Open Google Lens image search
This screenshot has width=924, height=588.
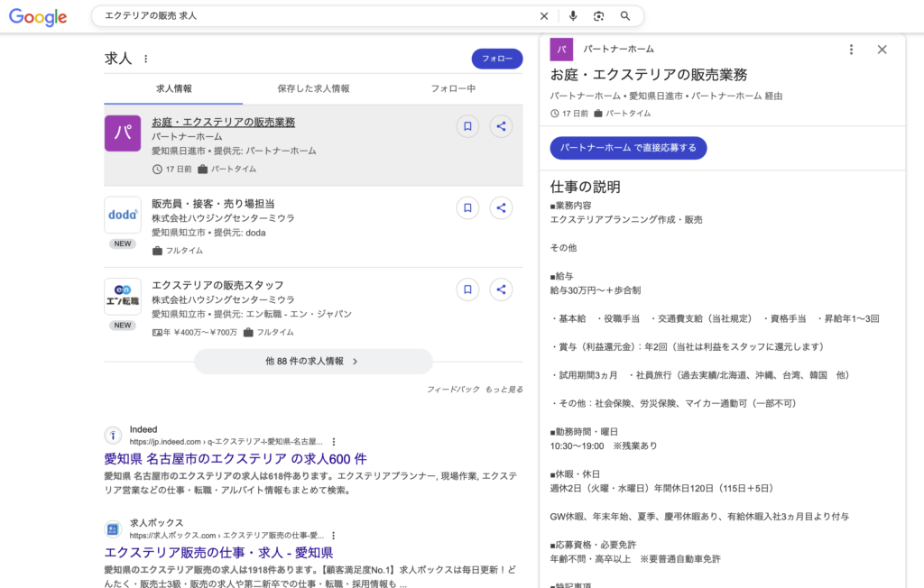point(599,16)
